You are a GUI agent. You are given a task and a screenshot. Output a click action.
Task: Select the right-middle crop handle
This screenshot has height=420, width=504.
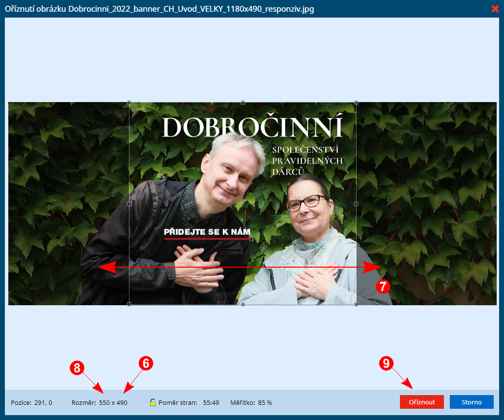356,204
